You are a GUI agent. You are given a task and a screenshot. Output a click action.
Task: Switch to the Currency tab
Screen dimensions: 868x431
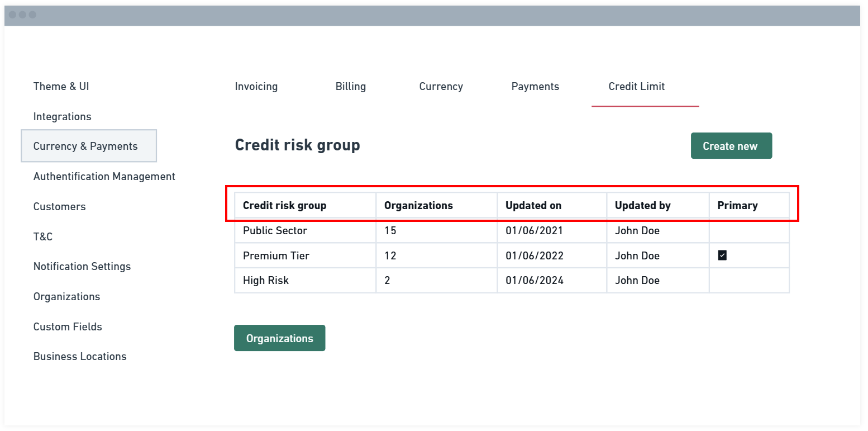pyautogui.click(x=441, y=87)
